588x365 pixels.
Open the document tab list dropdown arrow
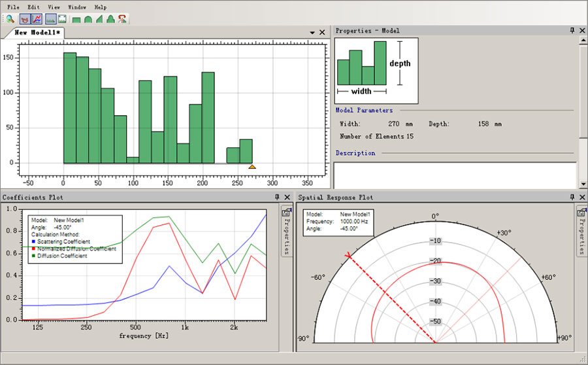click(x=311, y=32)
